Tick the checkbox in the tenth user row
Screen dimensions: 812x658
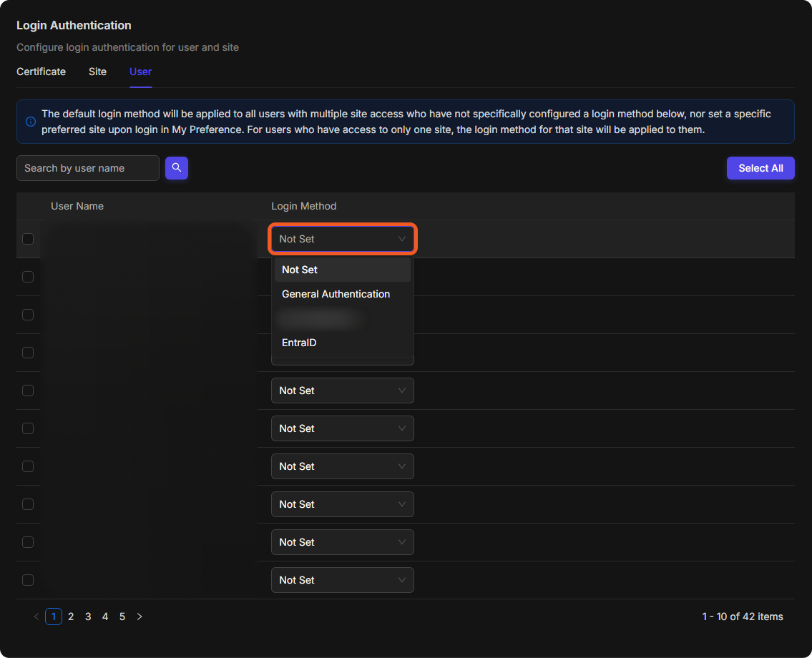[28, 580]
